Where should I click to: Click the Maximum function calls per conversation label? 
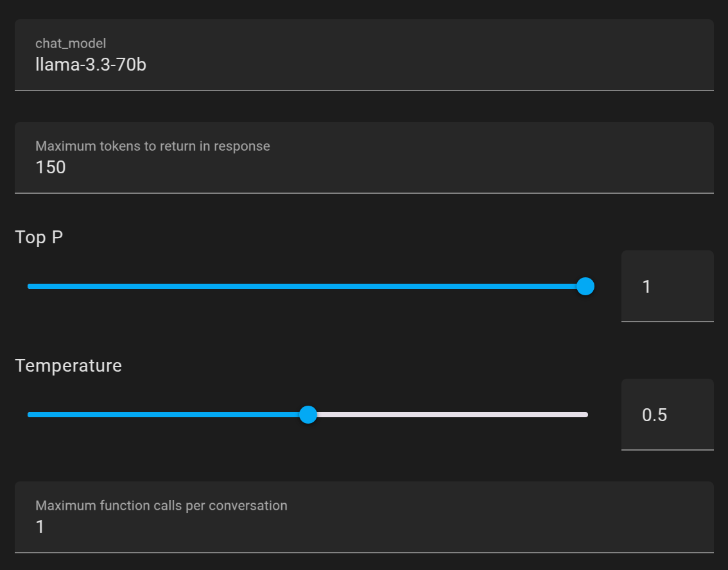pyautogui.click(x=161, y=506)
